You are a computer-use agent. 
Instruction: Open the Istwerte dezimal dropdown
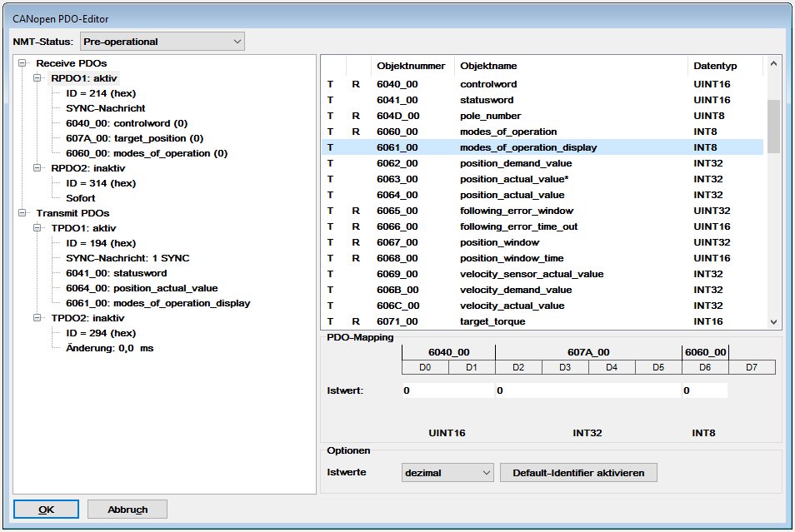pyautogui.click(x=447, y=473)
